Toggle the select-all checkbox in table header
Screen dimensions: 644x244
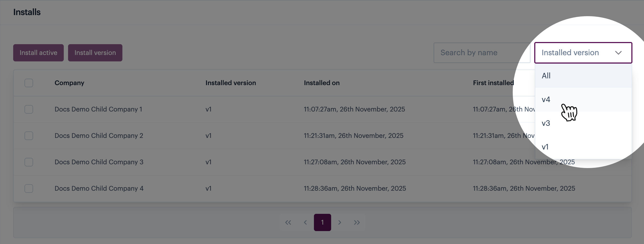coord(29,83)
